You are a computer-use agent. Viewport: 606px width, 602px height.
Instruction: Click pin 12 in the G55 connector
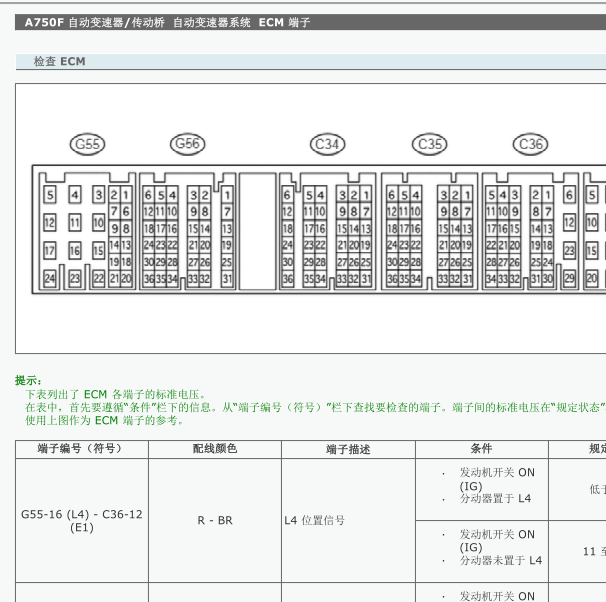(50, 223)
